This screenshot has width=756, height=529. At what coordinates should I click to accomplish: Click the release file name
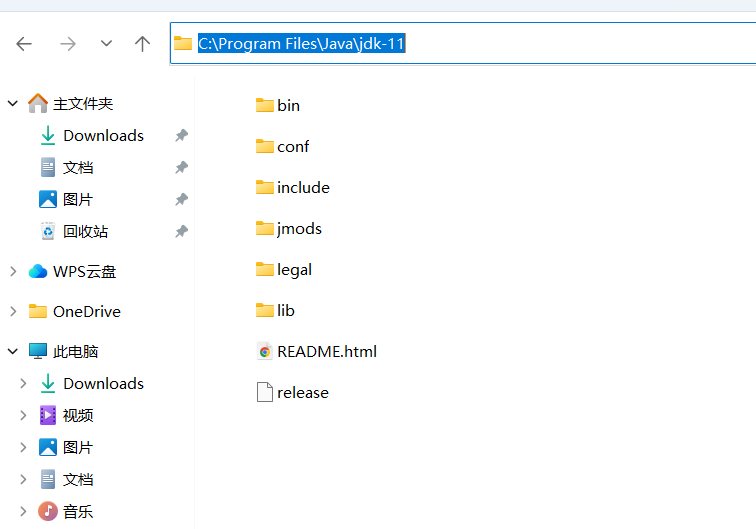click(303, 393)
